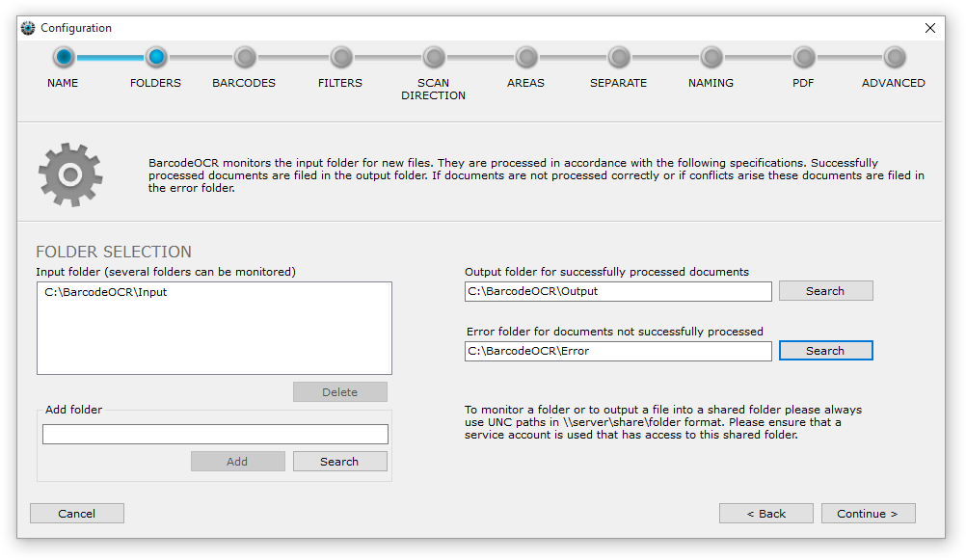Click the NAMING step label
The height and width of the screenshot is (560, 966).
click(x=711, y=83)
